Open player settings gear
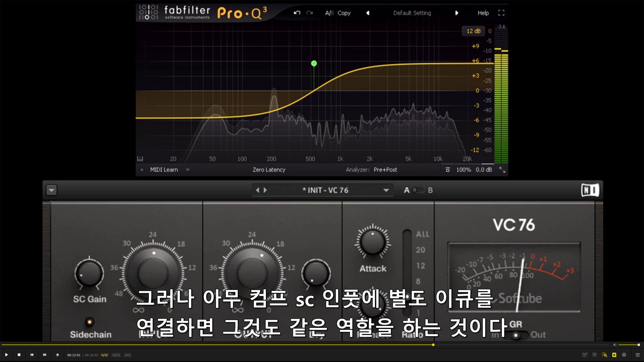Viewport: 644px width, 362px height. (624, 355)
